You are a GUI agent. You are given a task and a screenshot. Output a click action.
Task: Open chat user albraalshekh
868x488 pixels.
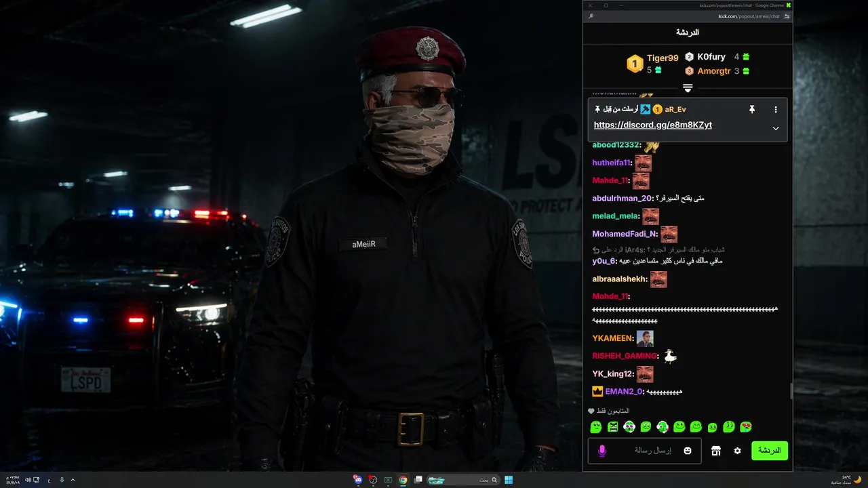click(619, 279)
